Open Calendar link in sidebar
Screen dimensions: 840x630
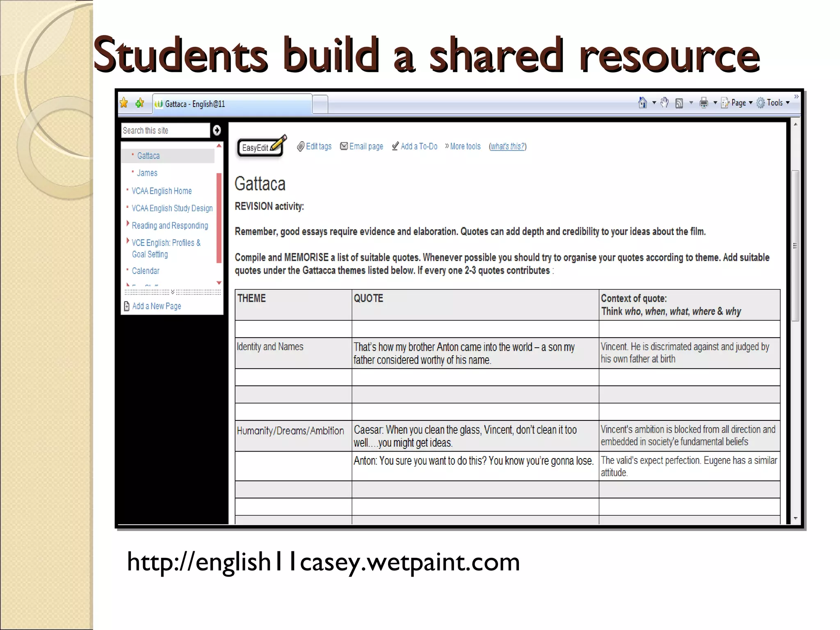pyautogui.click(x=146, y=271)
